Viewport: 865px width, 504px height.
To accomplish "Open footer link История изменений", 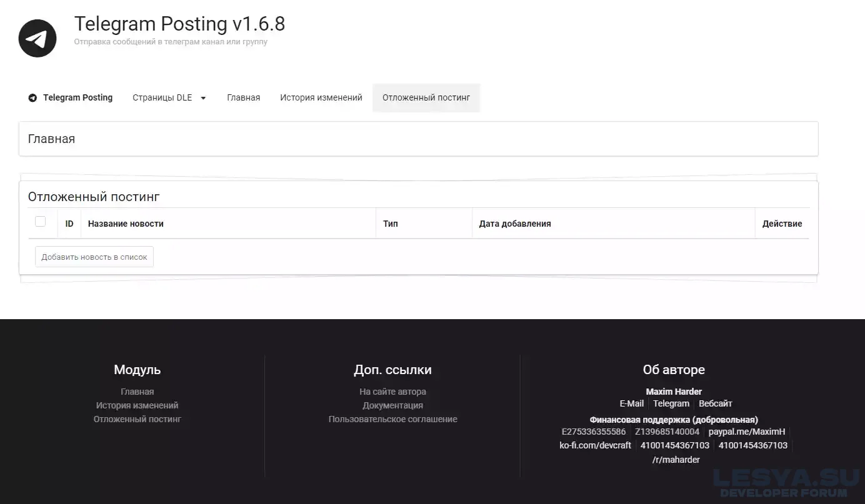I will (137, 405).
